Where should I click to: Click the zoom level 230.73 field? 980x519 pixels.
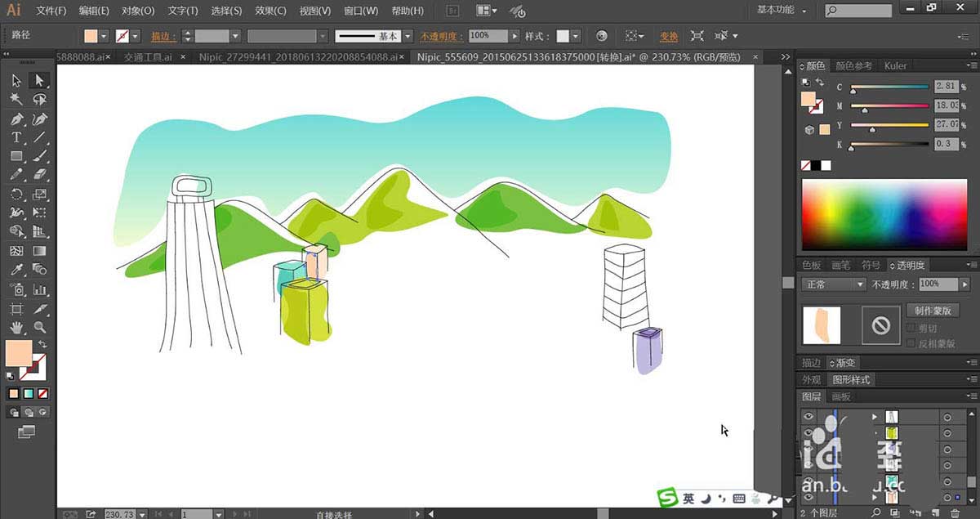[x=119, y=514]
